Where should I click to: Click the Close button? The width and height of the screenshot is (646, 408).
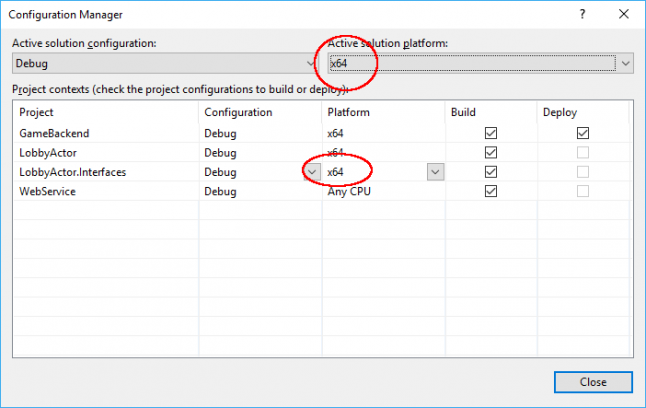[x=592, y=382]
